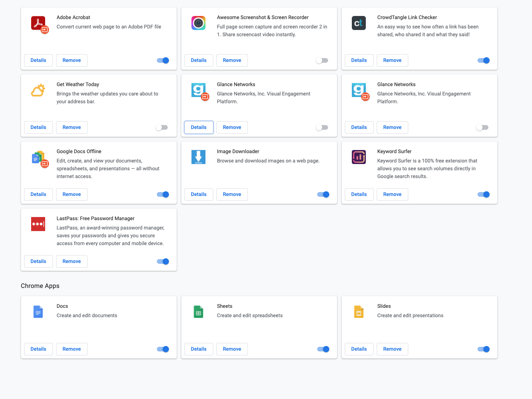Disable the LastPass extension toggle
The image size is (532, 399).
[x=163, y=261]
